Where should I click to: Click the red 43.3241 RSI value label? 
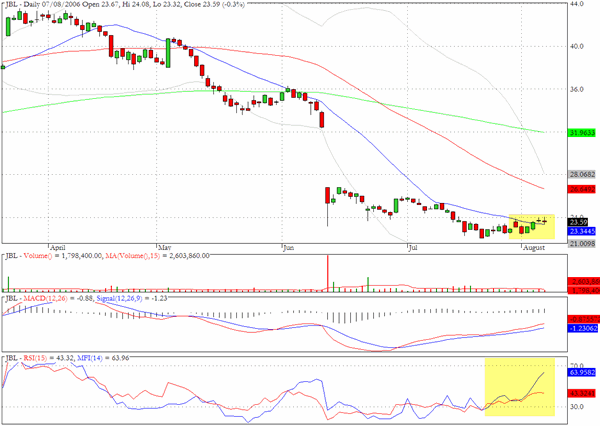click(x=582, y=393)
